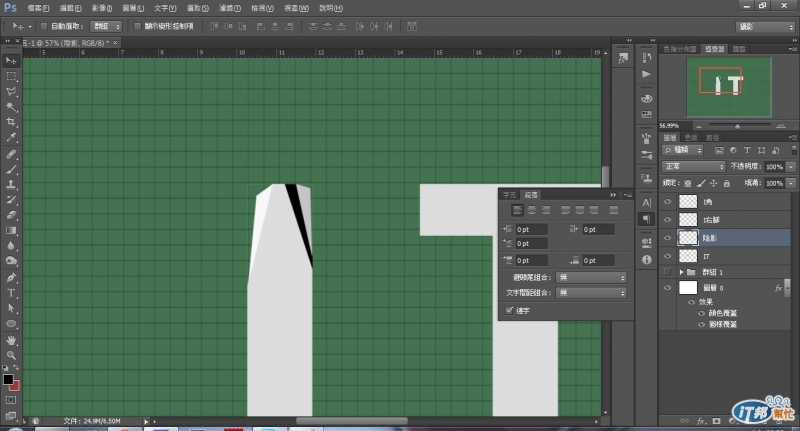Click left-align text icon in Paragraph panel
This screenshot has height=431, width=800.
pyautogui.click(x=518, y=210)
